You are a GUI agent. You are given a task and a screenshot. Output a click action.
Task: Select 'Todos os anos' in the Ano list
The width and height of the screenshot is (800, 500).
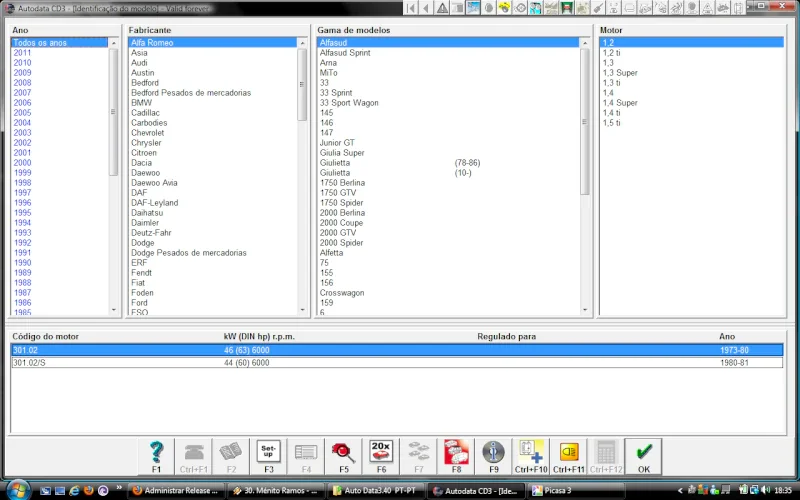click(59, 43)
